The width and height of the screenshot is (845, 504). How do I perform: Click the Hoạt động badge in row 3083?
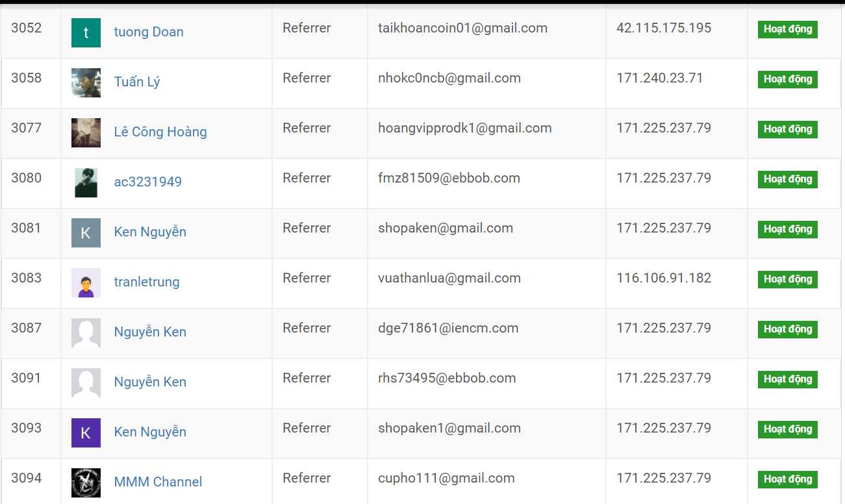[x=787, y=279]
